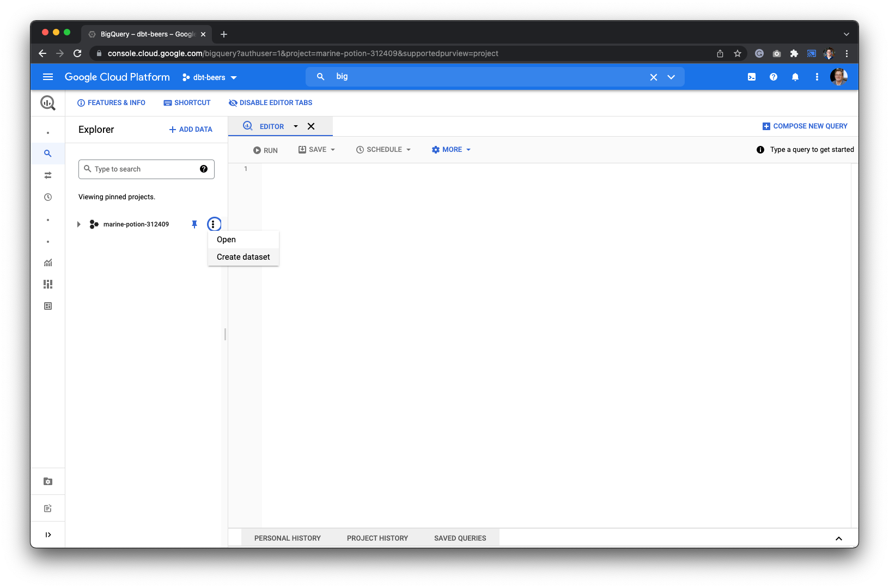The height and width of the screenshot is (588, 889).
Task: Open the Personal History tab
Action: tap(288, 538)
